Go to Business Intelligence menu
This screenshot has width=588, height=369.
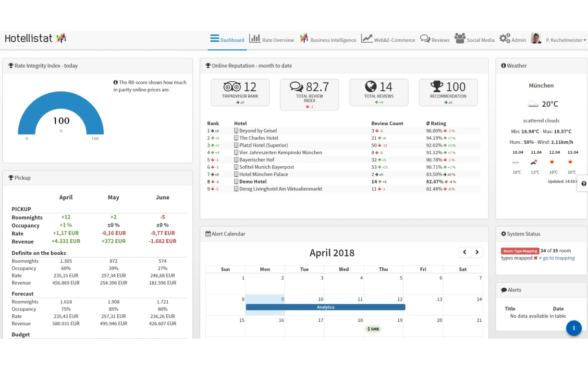[x=328, y=39]
